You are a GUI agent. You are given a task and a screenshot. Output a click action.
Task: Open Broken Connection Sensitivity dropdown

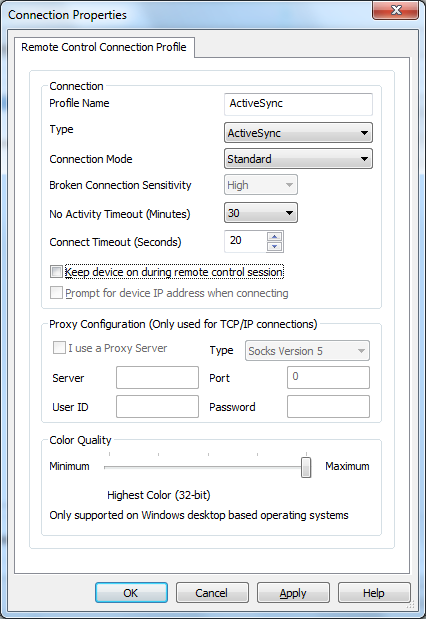coord(261,185)
